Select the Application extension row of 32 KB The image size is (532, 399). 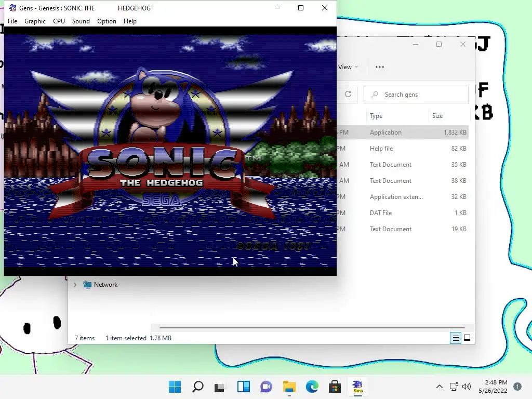point(403,197)
